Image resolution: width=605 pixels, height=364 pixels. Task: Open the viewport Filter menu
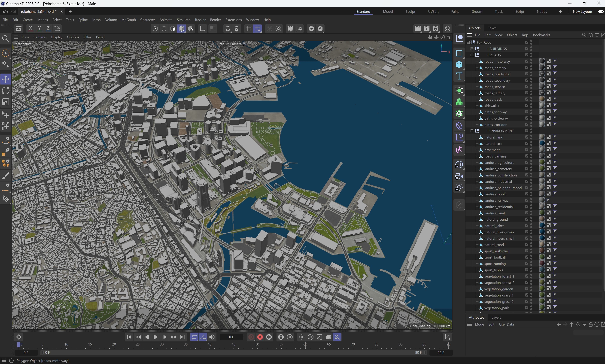[x=87, y=37]
